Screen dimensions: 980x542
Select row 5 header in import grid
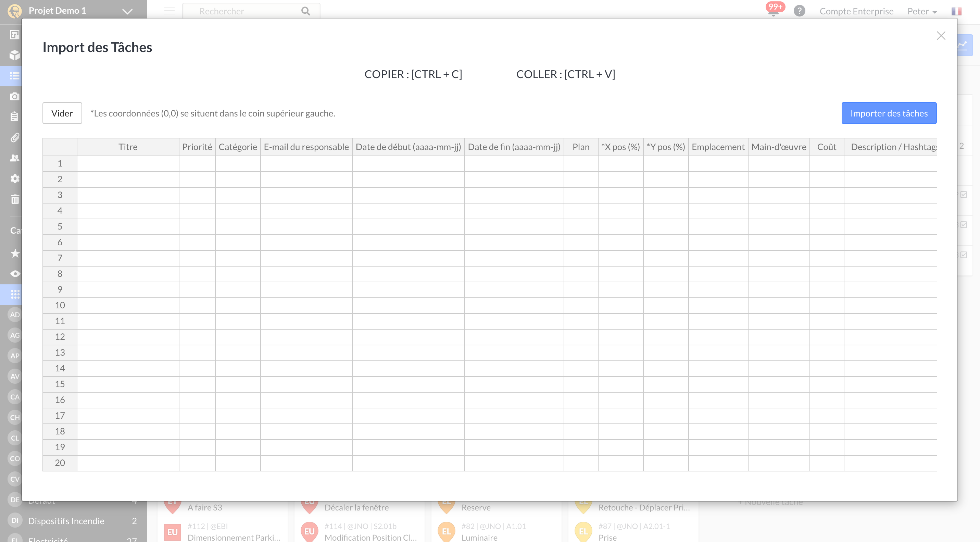[60, 226]
